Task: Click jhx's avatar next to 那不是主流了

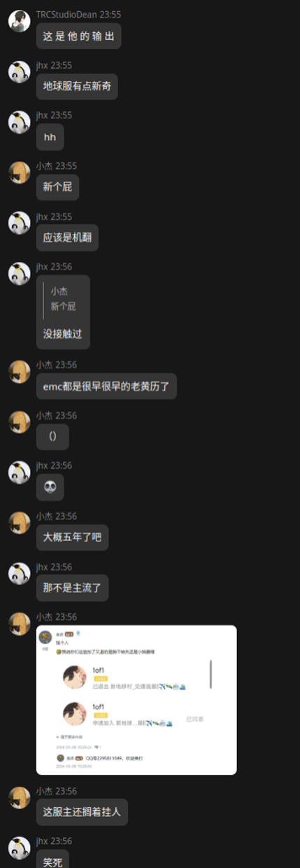Action: [19, 573]
